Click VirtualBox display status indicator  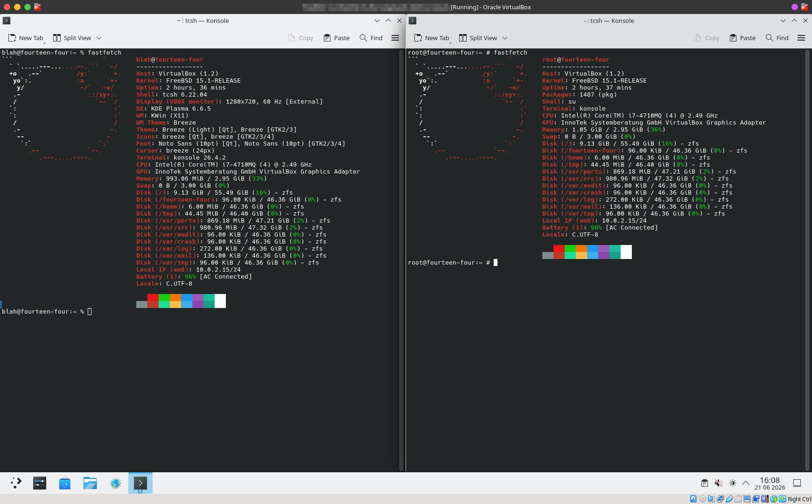click(x=747, y=499)
